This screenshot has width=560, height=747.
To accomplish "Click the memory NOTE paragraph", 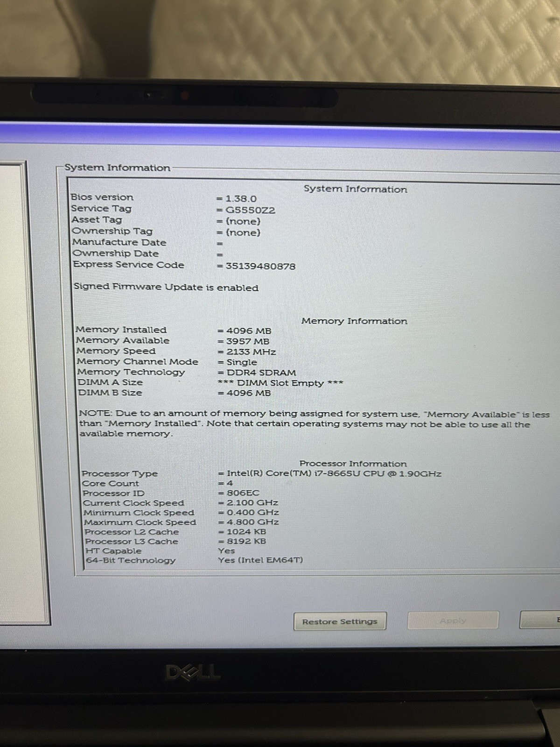I will pos(314,423).
